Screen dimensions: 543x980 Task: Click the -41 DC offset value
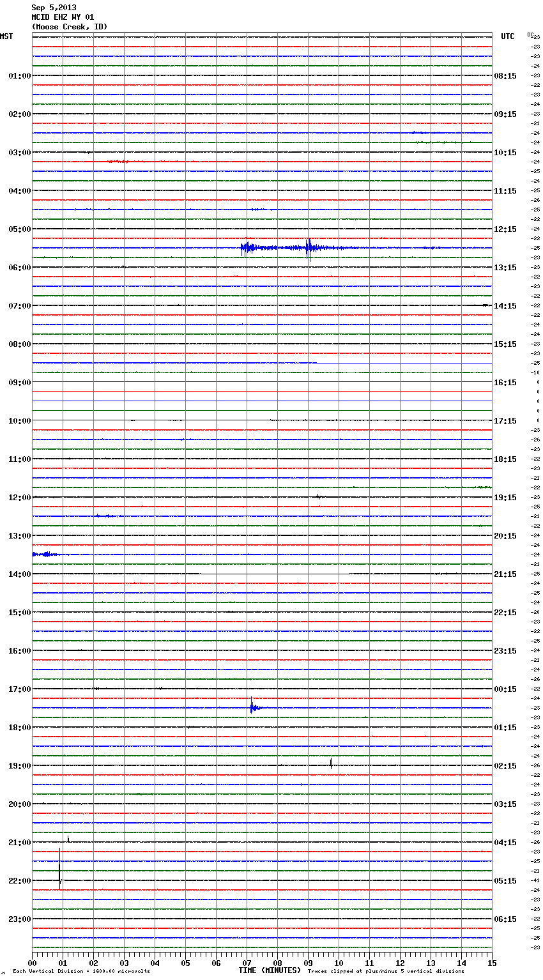[535, 881]
